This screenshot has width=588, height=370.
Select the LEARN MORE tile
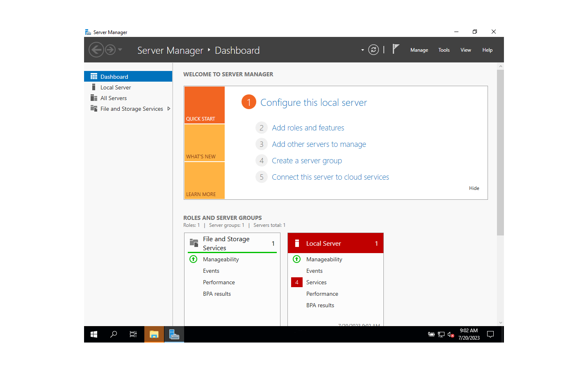[205, 180]
